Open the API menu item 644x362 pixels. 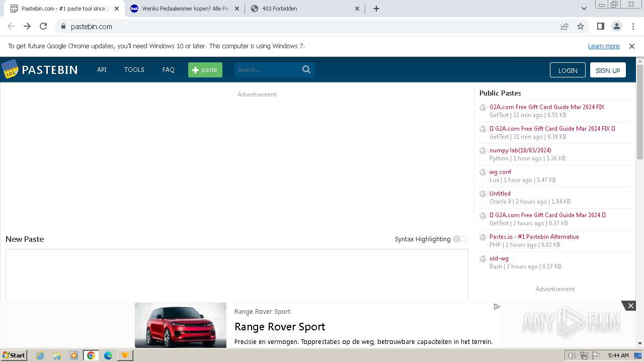tap(102, 70)
